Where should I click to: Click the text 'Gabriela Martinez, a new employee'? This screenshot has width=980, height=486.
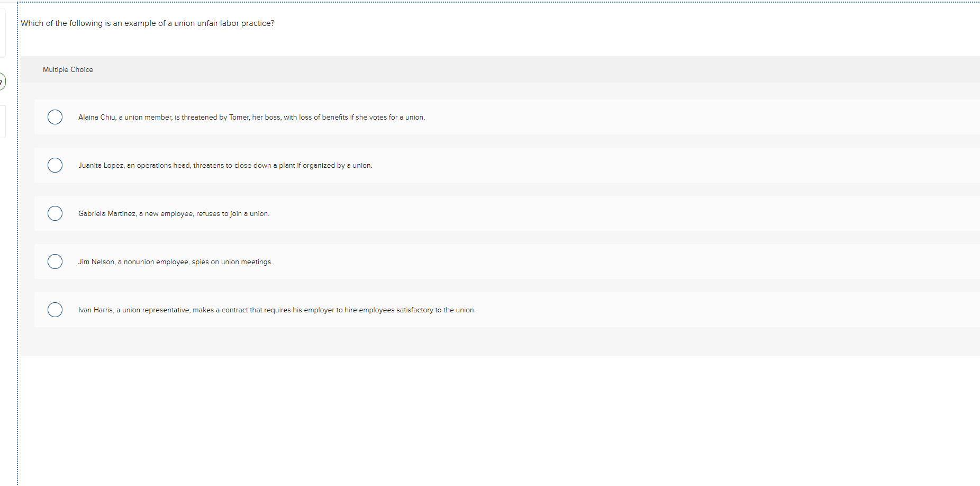click(135, 214)
